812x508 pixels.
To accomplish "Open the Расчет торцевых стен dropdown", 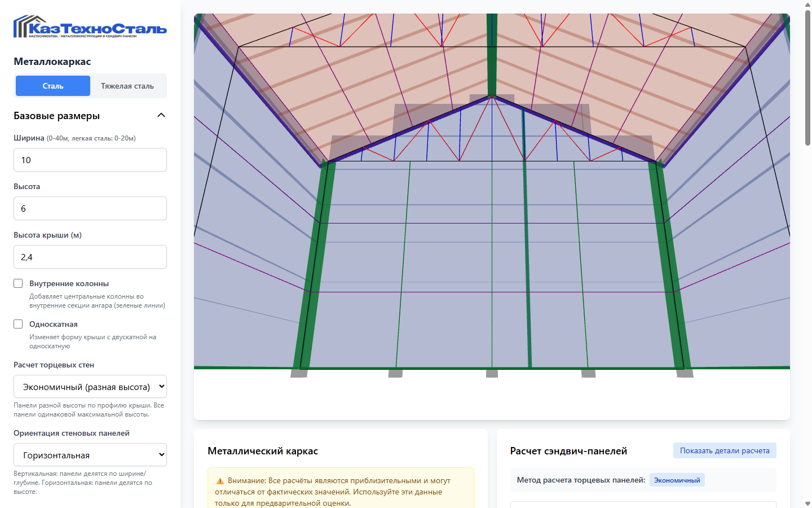I will tap(90, 387).
